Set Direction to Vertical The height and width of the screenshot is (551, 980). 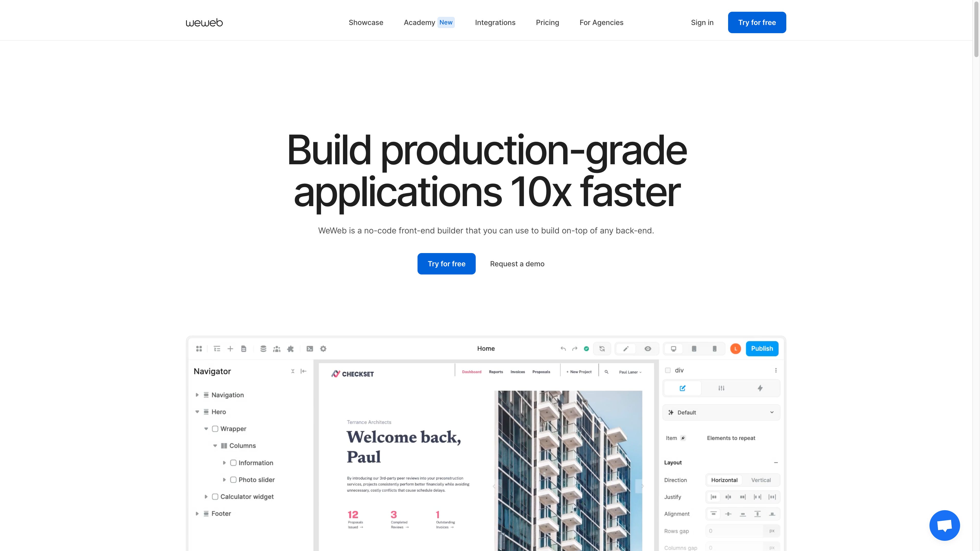[x=761, y=480]
